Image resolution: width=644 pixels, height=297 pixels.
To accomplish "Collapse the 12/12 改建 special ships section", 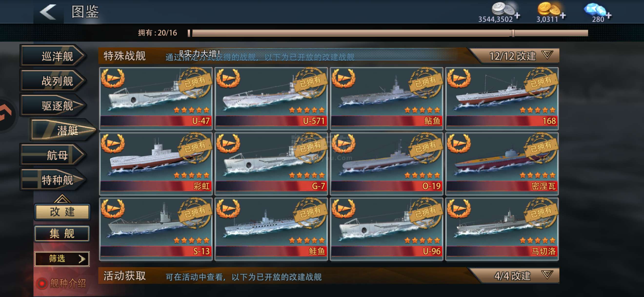I will coord(547,55).
